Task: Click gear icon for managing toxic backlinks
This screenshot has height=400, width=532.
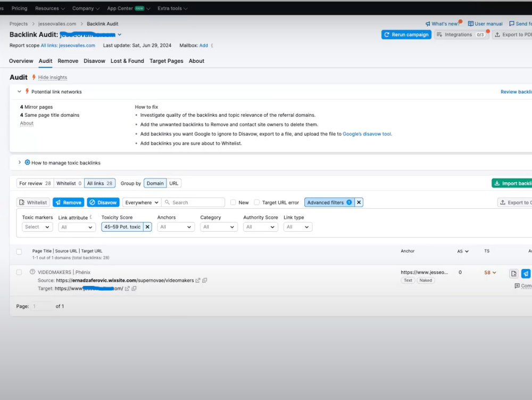Action: click(28, 162)
